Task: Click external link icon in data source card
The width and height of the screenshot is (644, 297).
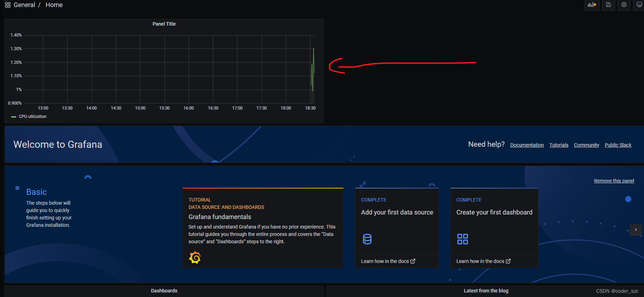Action: 413,261
